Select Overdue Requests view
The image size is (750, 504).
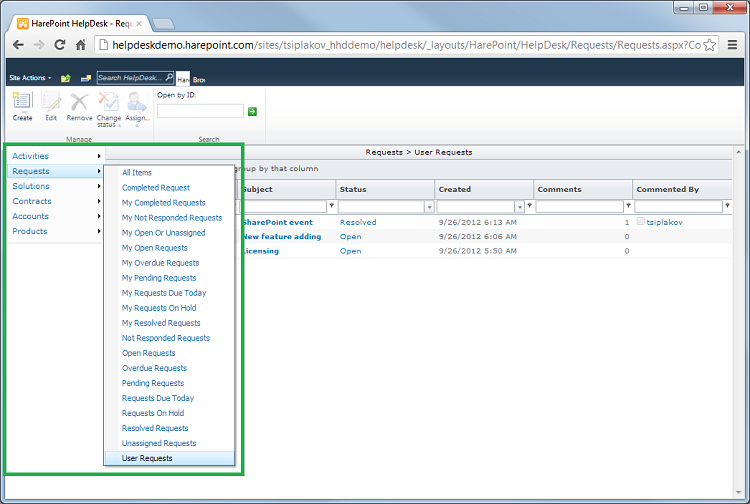click(154, 368)
